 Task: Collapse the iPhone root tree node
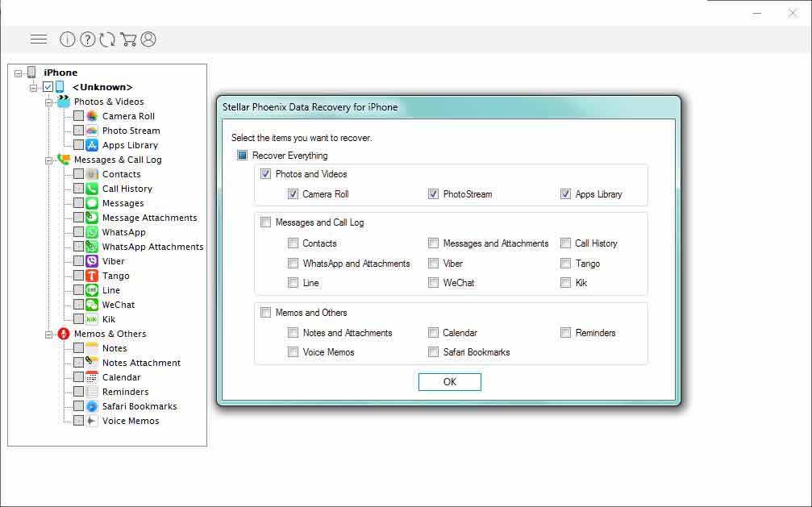pos(18,73)
